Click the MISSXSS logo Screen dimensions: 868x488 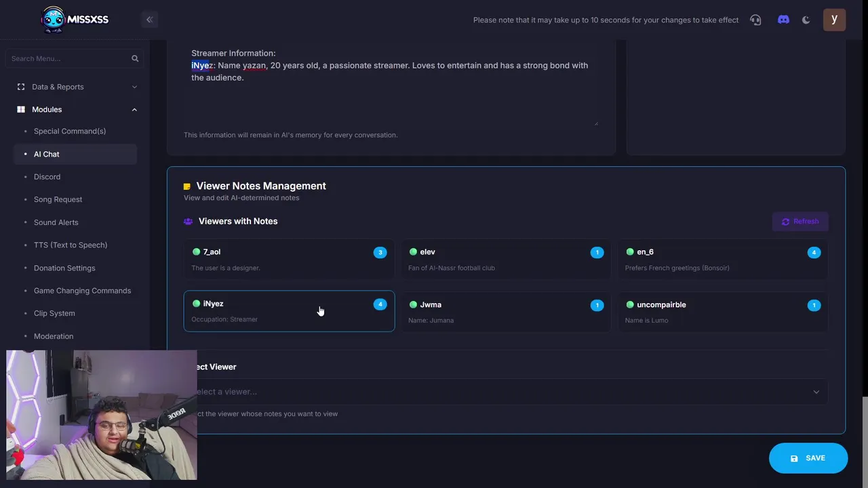click(75, 20)
